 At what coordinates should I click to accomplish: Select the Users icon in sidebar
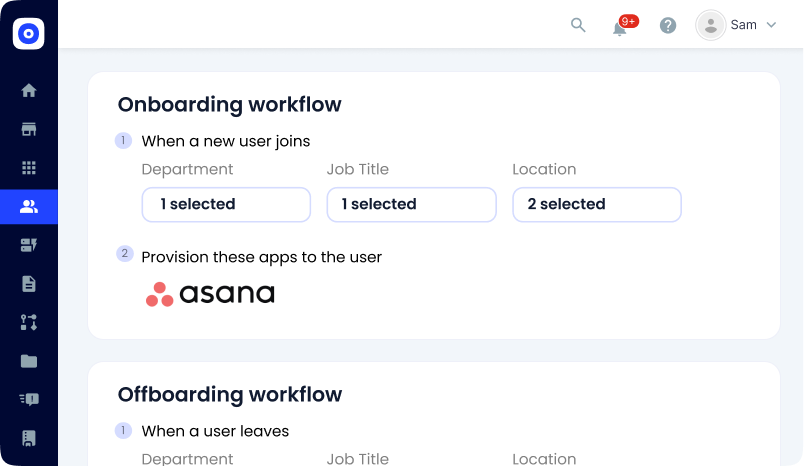pyautogui.click(x=29, y=207)
